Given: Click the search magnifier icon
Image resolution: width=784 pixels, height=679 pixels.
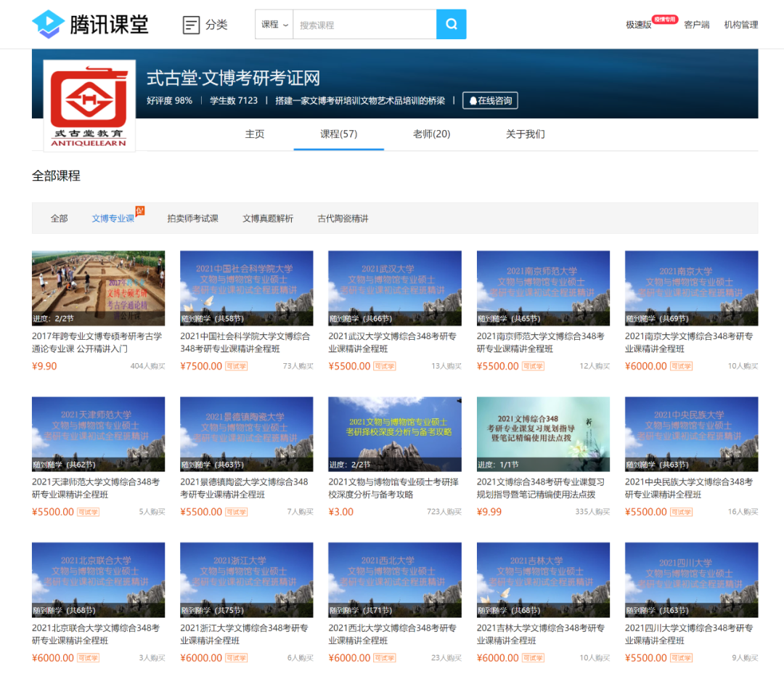Looking at the screenshot, I should pyautogui.click(x=450, y=24).
